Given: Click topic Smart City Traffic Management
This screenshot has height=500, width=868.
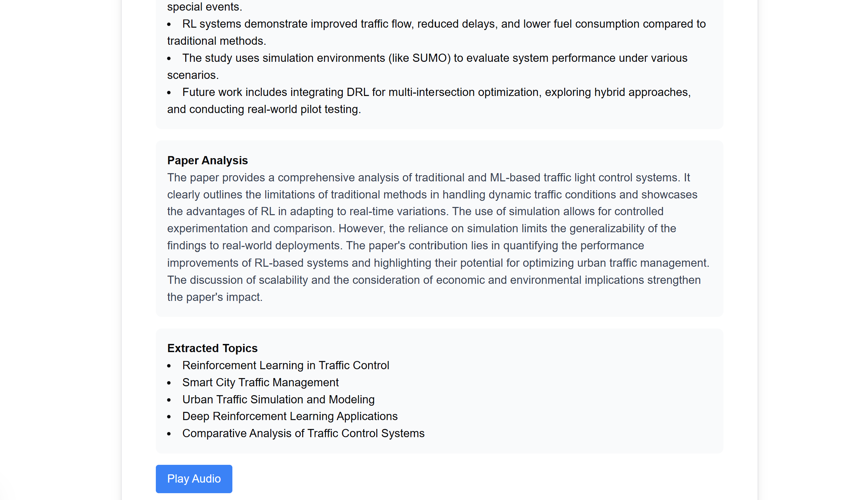Looking at the screenshot, I should coord(260,382).
